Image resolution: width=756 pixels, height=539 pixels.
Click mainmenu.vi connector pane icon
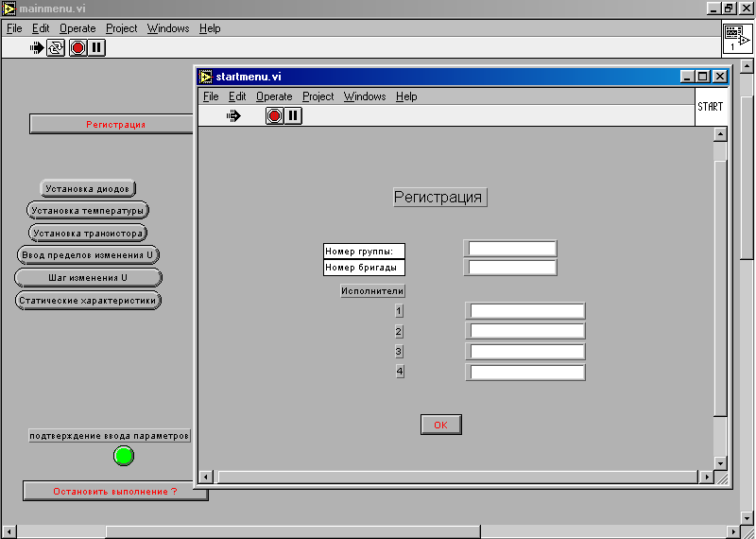(x=737, y=38)
